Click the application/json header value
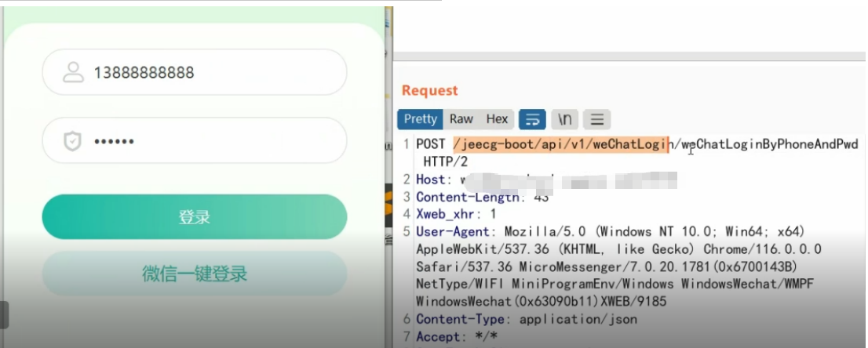Viewport: 868px width, 348px height. (578, 319)
